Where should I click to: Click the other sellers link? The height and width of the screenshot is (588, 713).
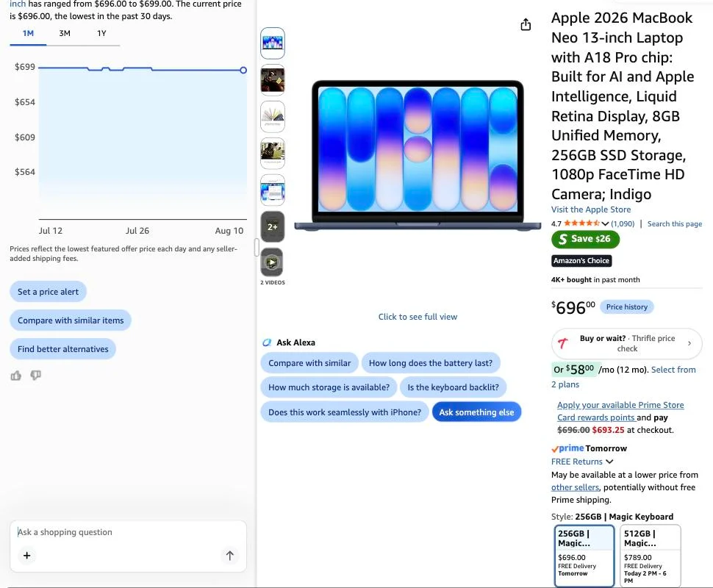click(x=575, y=487)
